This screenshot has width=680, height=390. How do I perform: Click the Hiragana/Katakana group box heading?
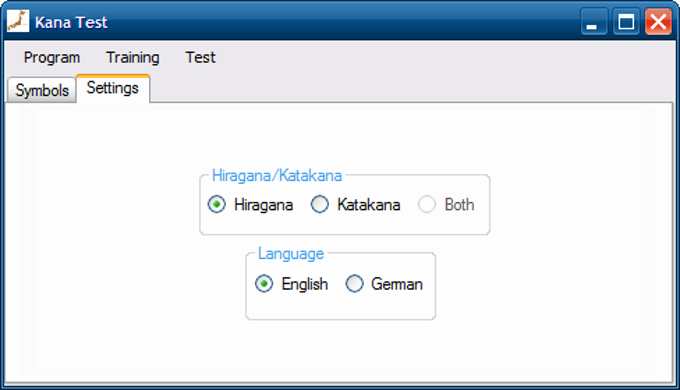[x=277, y=176]
